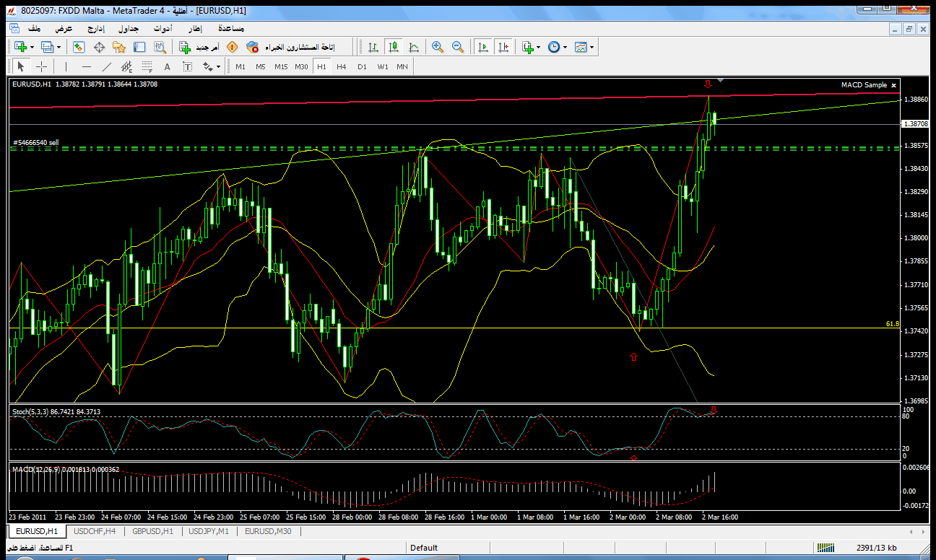This screenshot has height=560, width=936.
Task: Switch to the USDJPY,M1 chart tab
Action: [x=208, y=531]
